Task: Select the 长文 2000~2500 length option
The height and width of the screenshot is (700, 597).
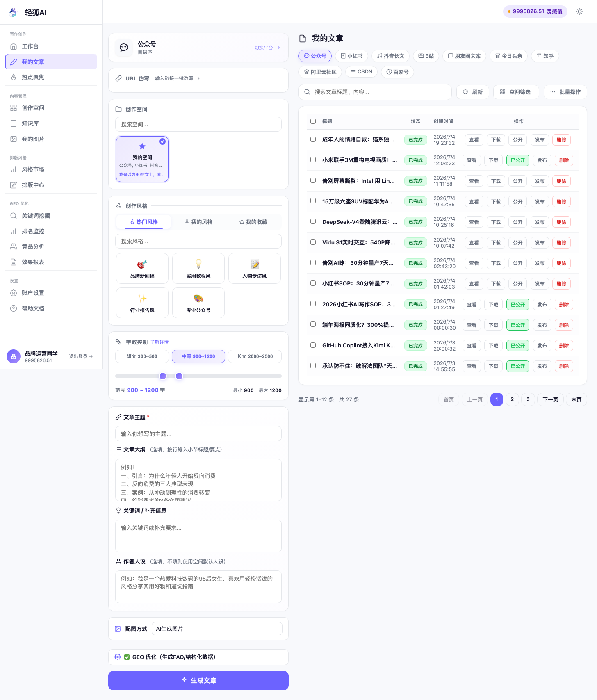Action: 255,356
